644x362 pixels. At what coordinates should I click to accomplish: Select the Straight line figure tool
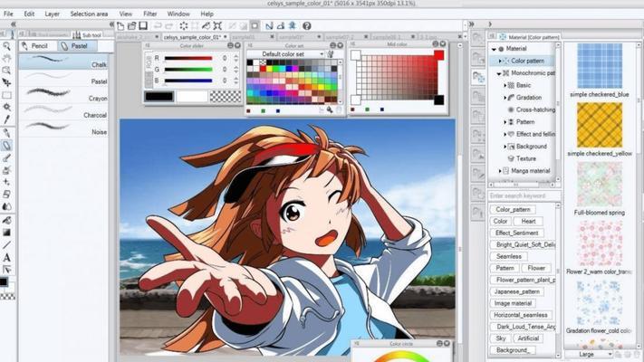pyautogui.click(x=6, y=245)
